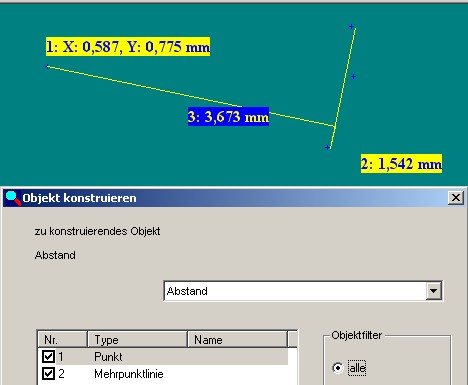Close the Objekt konstruieren dialog

456,198
